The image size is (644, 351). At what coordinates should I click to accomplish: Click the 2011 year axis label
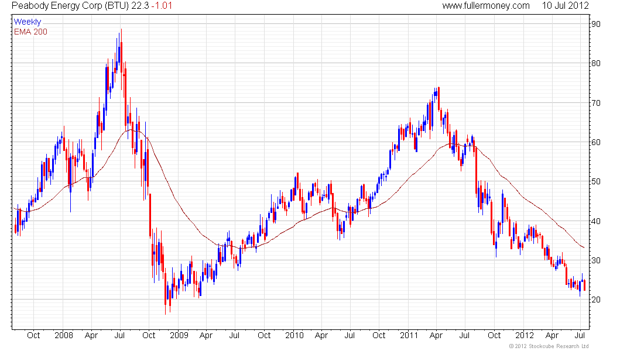pyautogui.click(x=409, y=335)
